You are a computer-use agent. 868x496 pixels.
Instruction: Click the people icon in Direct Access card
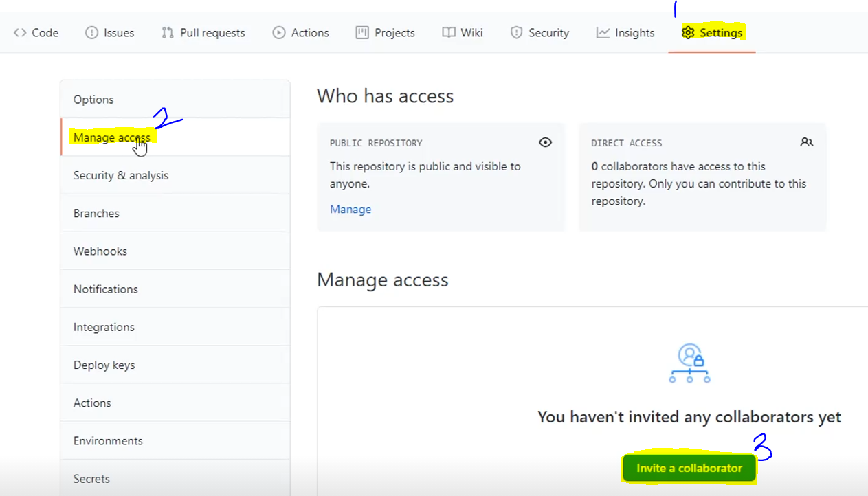(x=807, y=142)
